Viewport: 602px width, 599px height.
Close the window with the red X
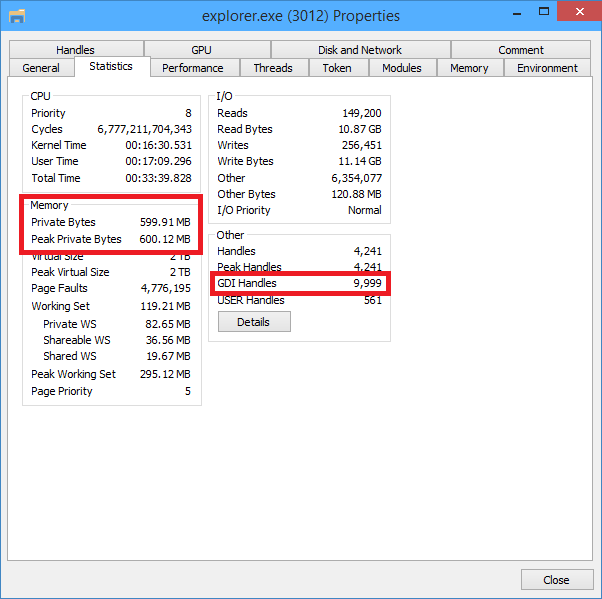pos(579,12)
